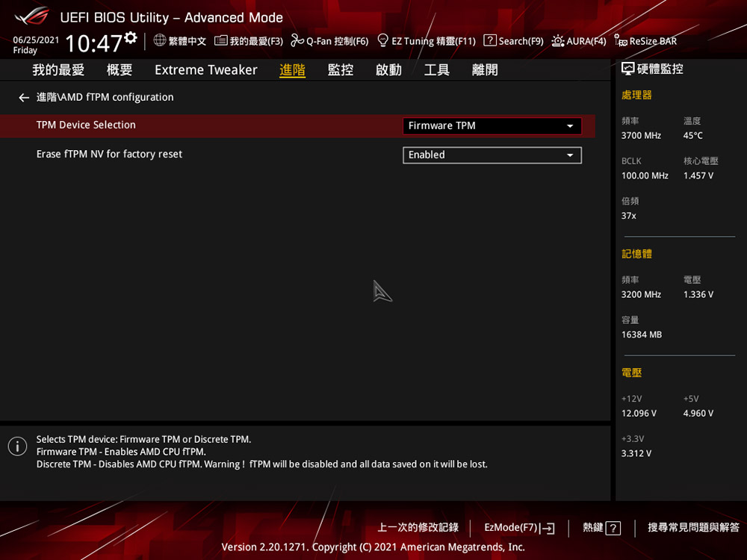Switch to 概要 tab

[119, 70]
